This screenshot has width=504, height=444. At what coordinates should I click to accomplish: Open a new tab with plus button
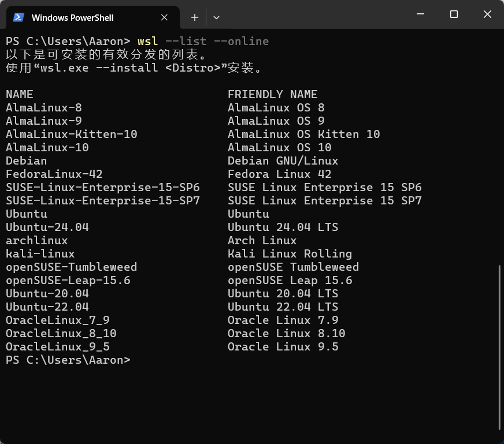pyautogui.click(x=194, y=17)
